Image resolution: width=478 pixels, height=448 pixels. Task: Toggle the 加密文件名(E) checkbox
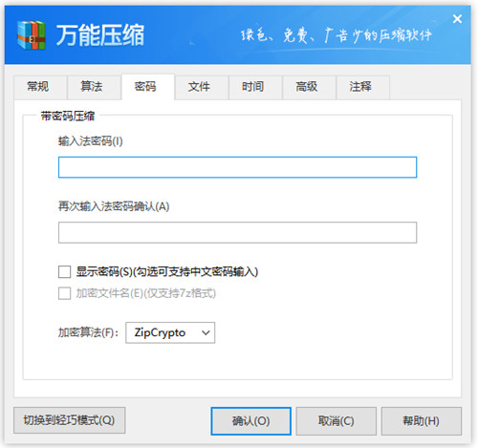pos(64,293)
